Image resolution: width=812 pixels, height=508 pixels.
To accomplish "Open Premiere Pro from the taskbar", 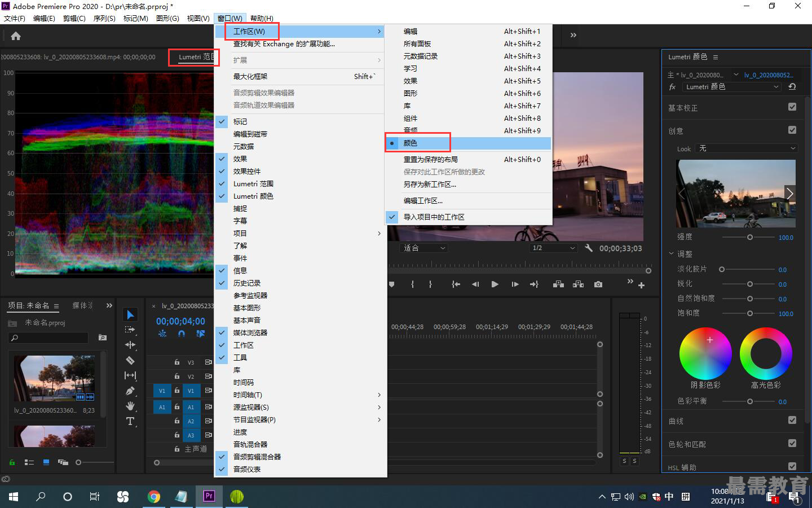I will coord(209,496).
